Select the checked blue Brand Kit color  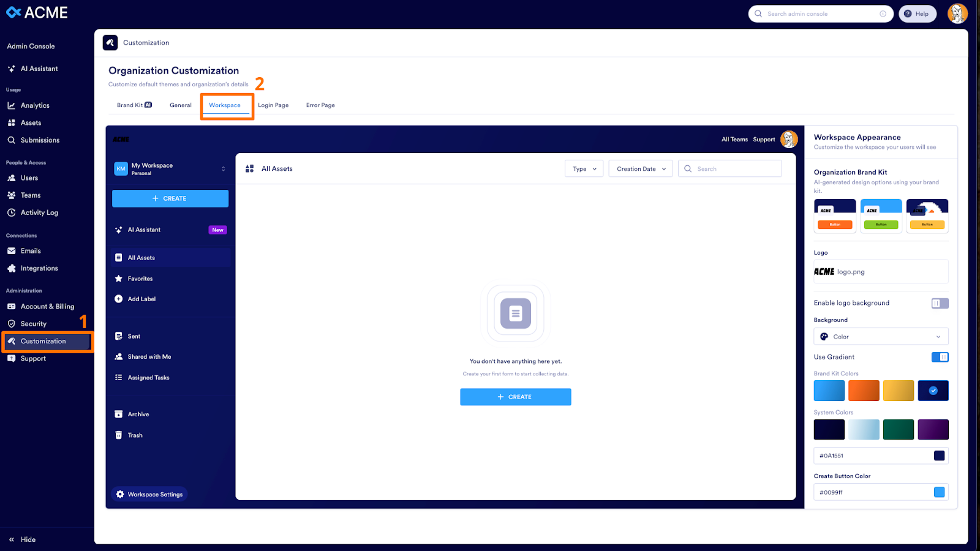933,390
